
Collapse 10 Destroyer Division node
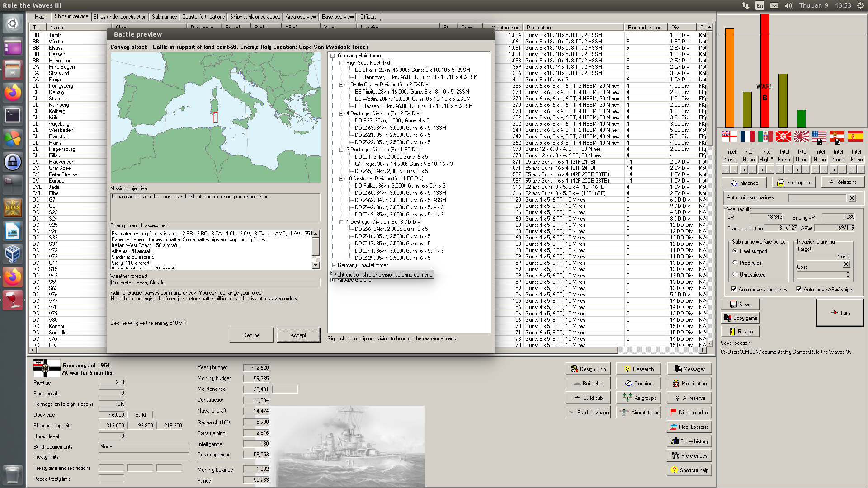pyautogui.click(x=341, y=178)
